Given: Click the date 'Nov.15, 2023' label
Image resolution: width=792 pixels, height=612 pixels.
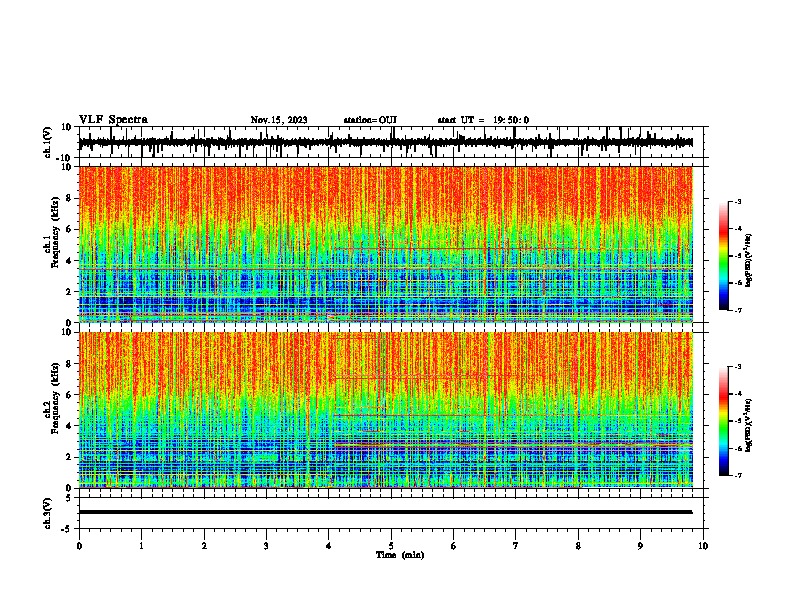Looking at the screenshot, I should coord(279,120).
